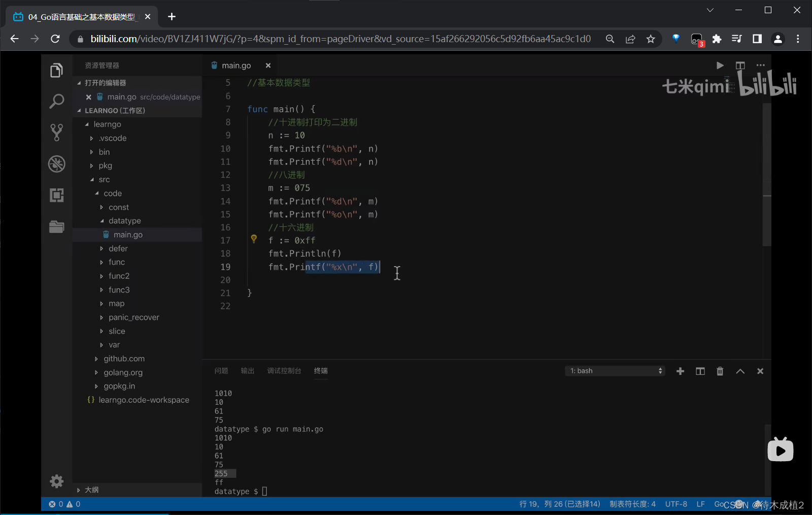
Task: Open the browser tab search chevron
Action: click(x=710, y=10)
